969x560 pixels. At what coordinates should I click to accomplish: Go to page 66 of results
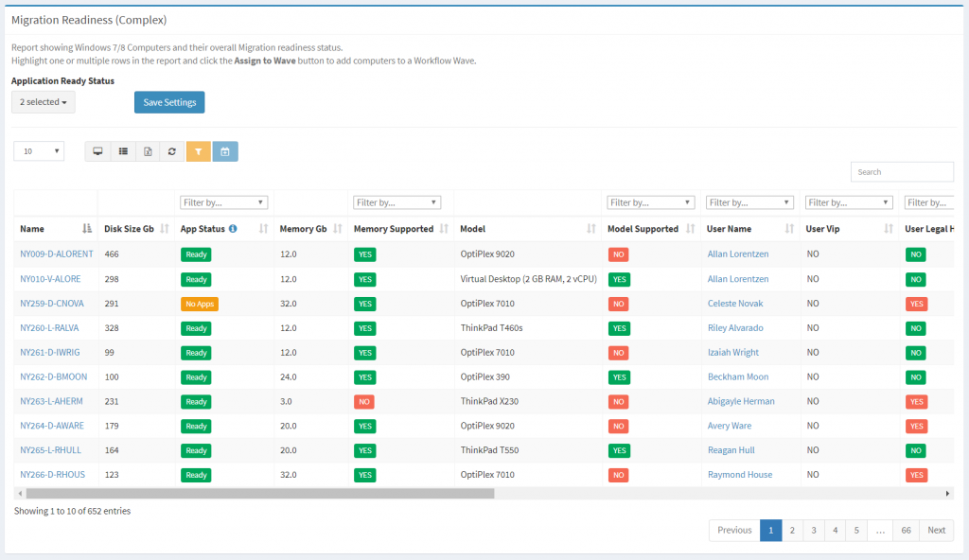[906, 530]
